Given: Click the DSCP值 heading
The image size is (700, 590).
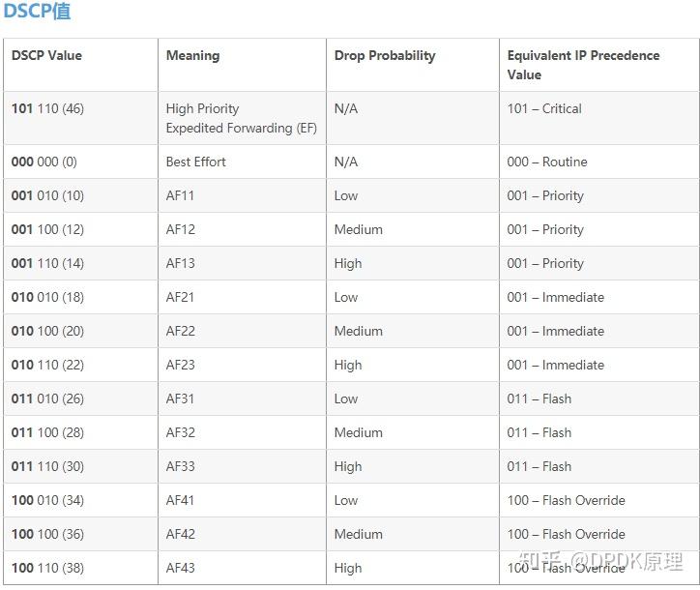Looking at the screenshot, I should pyautogui.click(x=37, y=12).
